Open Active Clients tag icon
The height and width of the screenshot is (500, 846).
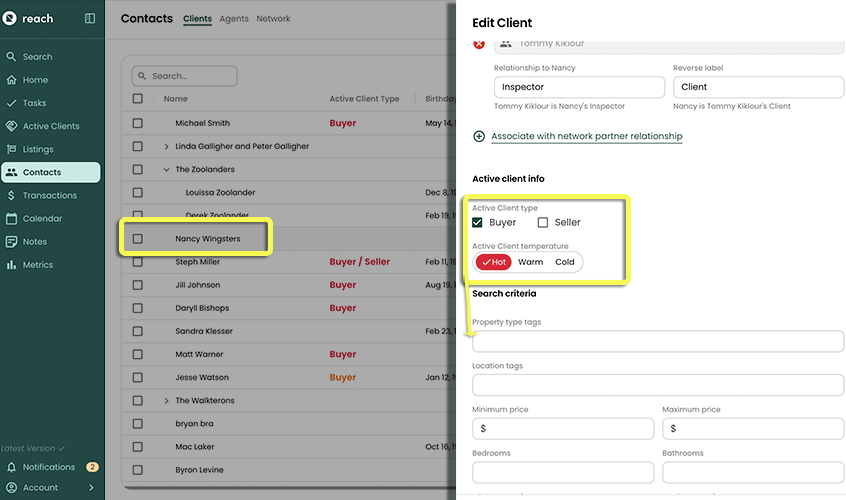click(12, 126)
